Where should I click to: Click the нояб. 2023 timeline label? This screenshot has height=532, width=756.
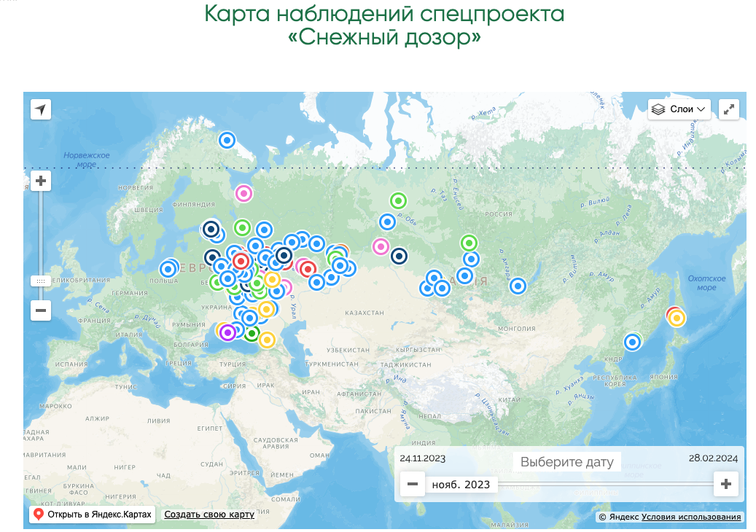461,484
